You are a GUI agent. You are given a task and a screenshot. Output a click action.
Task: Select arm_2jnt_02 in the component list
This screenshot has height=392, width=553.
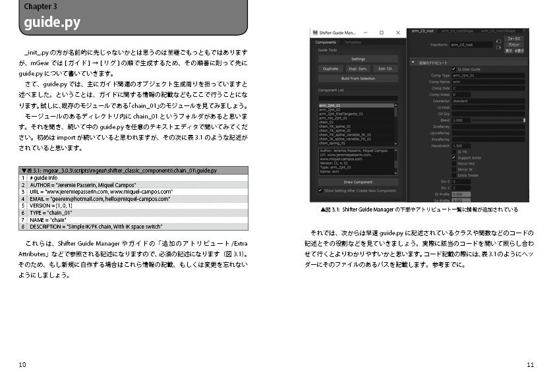[356, 109]
